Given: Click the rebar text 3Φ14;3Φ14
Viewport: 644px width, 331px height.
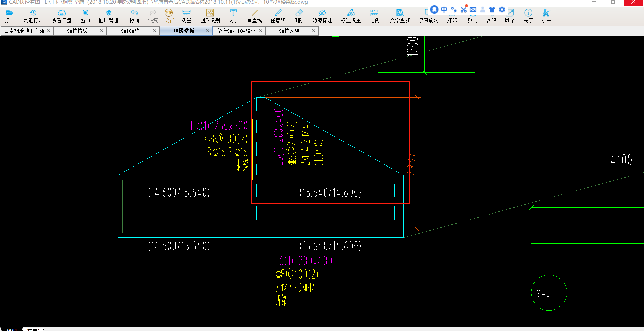Looking at the screenshot, I should pyautogui.click(x=295, y=288).
